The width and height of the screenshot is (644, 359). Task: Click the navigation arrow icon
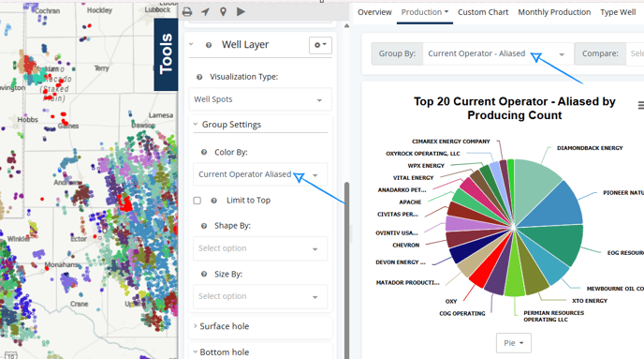[205, 12]
